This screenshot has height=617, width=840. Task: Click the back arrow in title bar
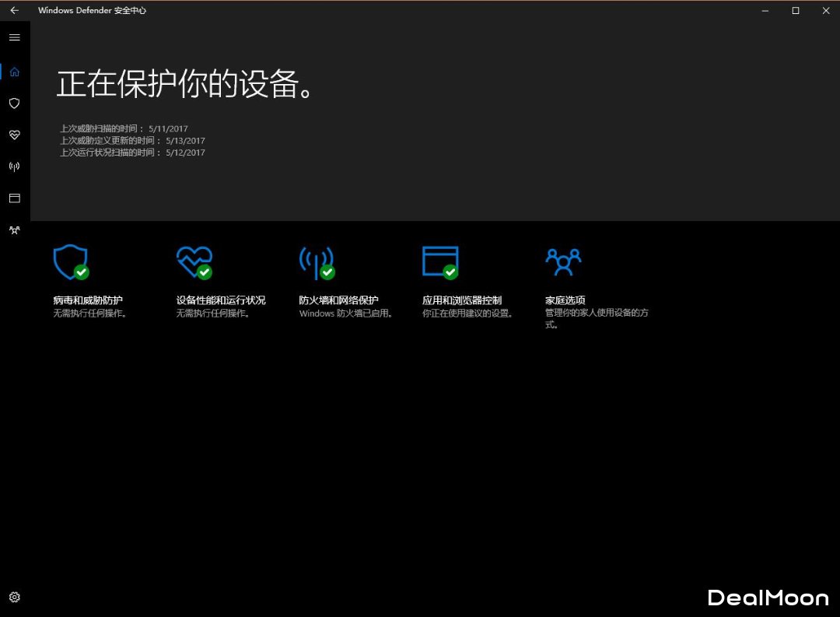14,11
